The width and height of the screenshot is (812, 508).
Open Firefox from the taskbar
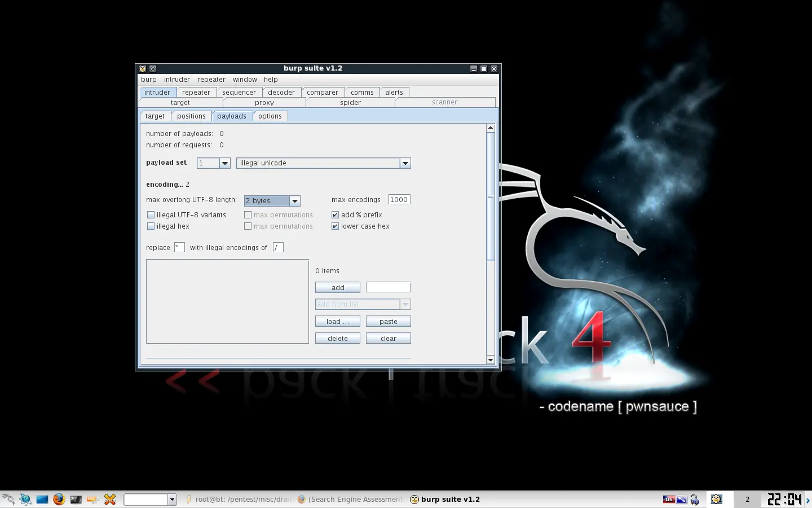59,499
